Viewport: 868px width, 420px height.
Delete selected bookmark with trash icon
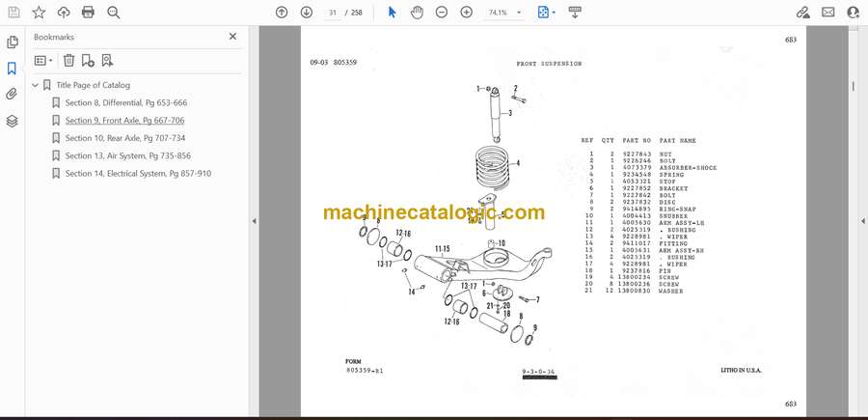68,61
